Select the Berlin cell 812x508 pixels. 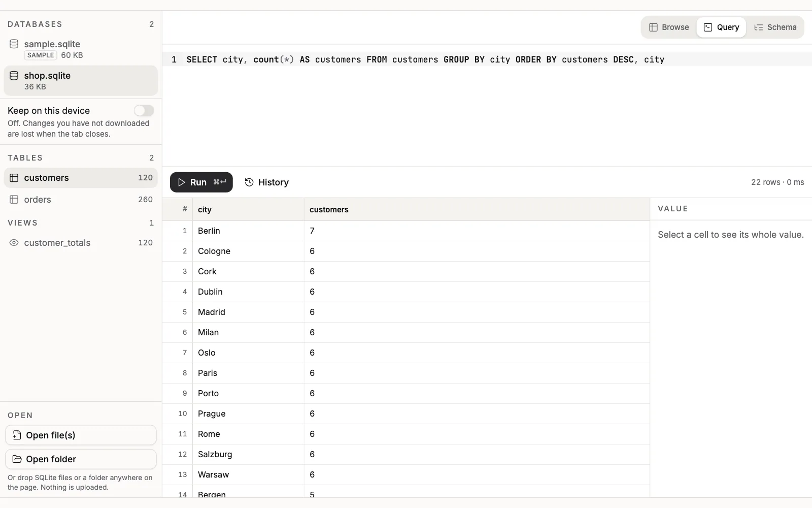248,231
